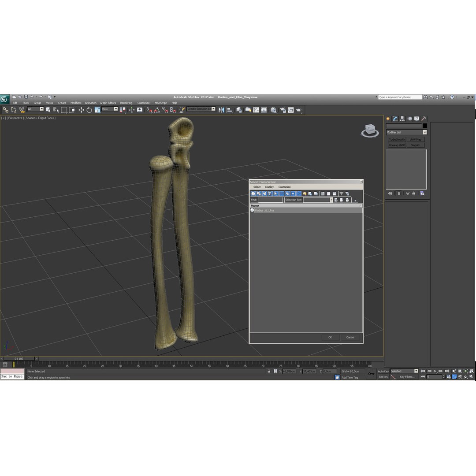Click the Align tool icon
Screen dimensions: 476x476
(x=230, y=110)
